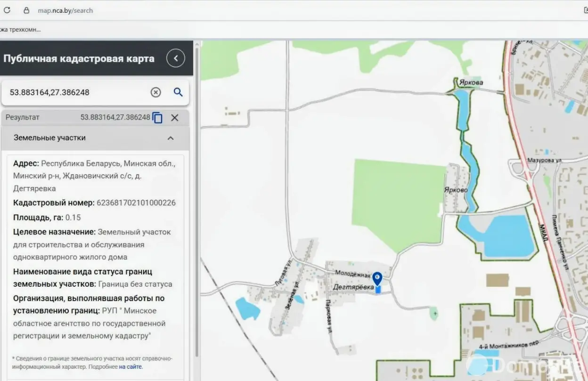Image resolution: width=588 pixels, height=381 pixels.
Task: Click the Публичная кадастровая карта title
Action: pos(79,59)
